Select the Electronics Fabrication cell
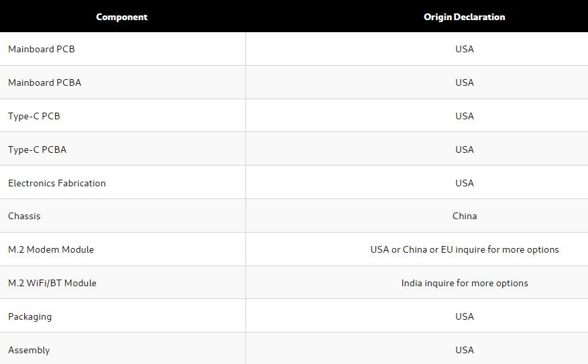588x364 pixels. coord(57,183)
